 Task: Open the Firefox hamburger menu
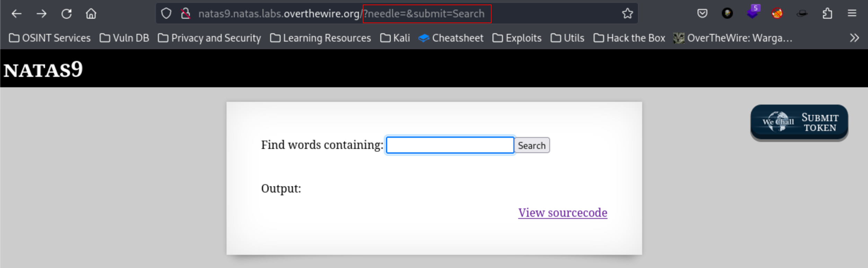(x=852, y=14)
